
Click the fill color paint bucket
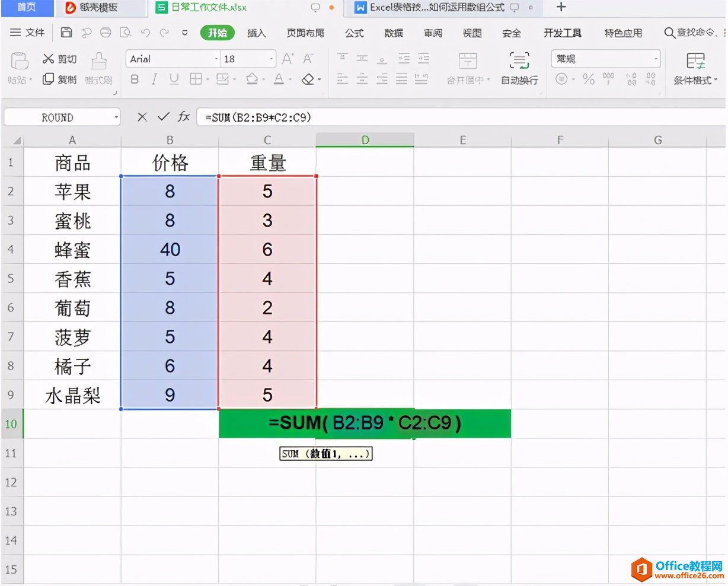tap(252, 79)
